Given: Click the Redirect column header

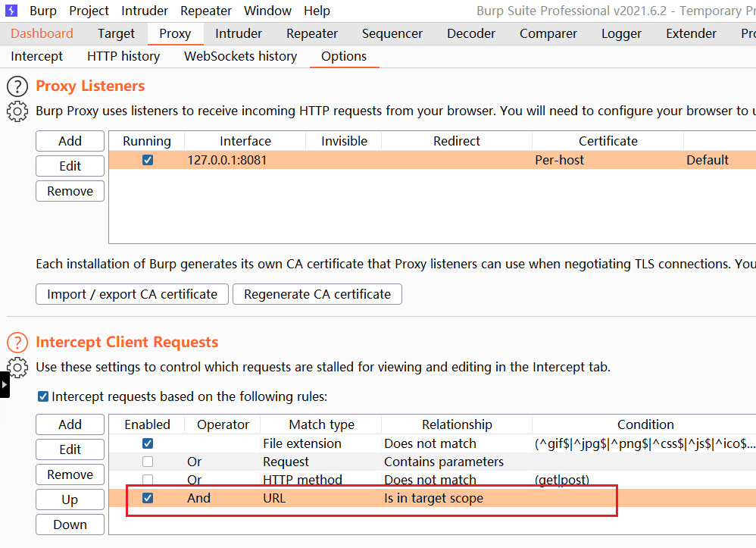Looking at the screenshot, I should point(457,141).
